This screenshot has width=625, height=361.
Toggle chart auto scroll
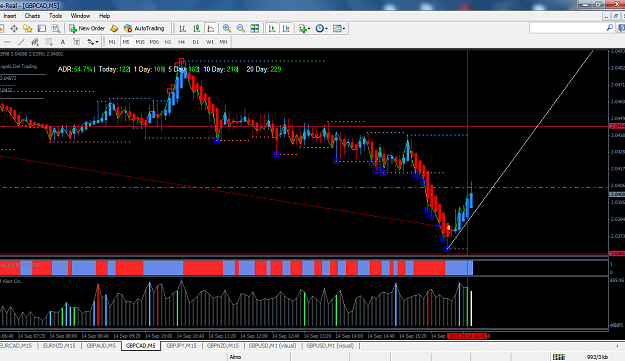click(x=272, y=28)
